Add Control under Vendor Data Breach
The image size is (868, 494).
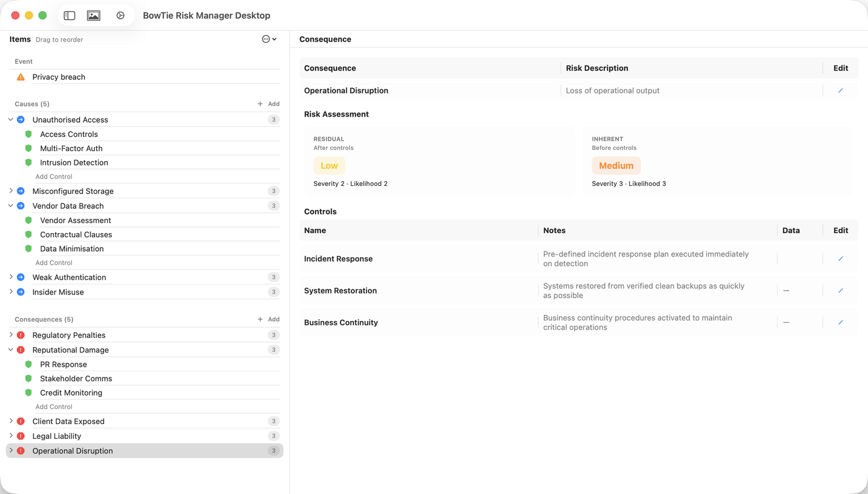coord(54,263)
